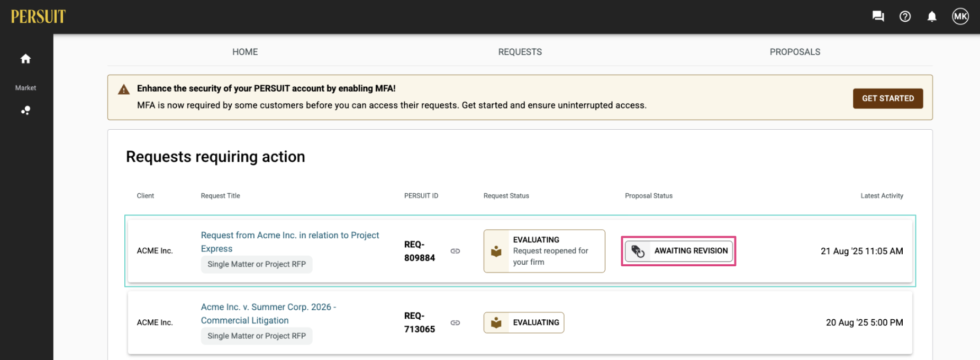Click ACME Inc. in the Project Express row
The height and width of the screenshot is (360, 980).
155,251
